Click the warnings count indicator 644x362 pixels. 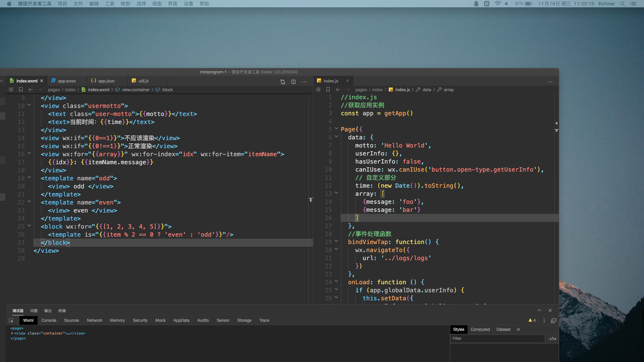[x=532, y=320]
